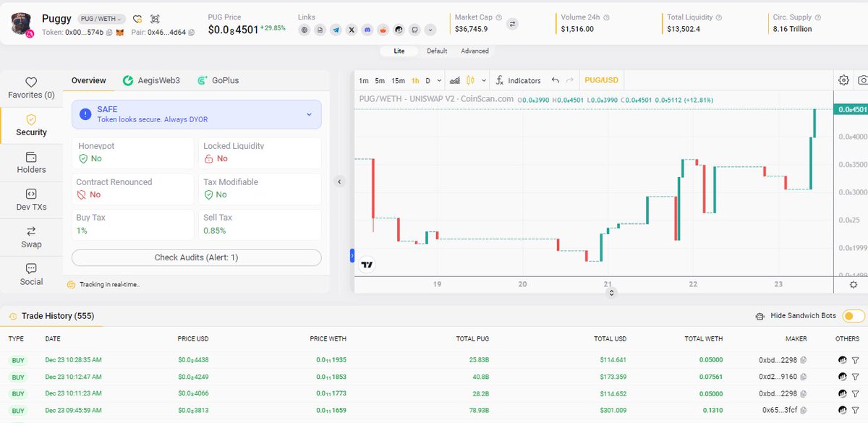Add token to MetaMask fox icon
The height and width of the screenshot is (423, 868).
point(120,33)
